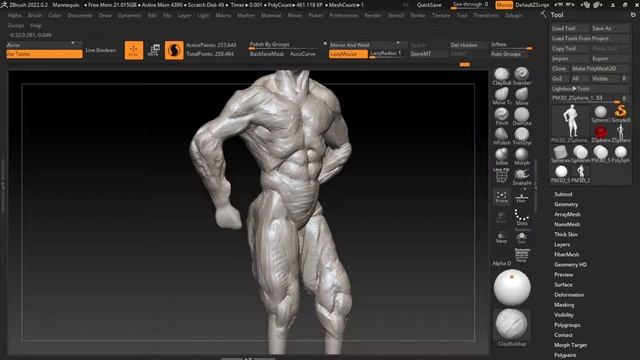Expand the ArrayMesh section

pos(567,214)
